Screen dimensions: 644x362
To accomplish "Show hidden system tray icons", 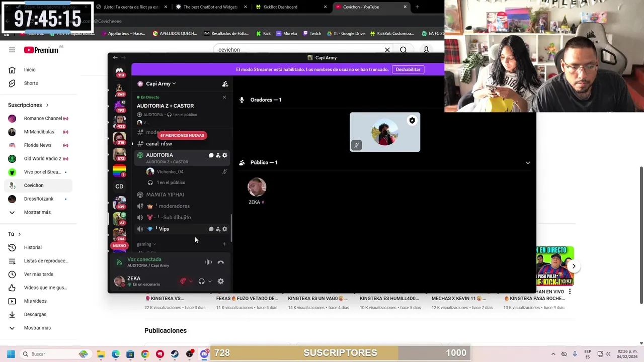I will pyautogui.click(x=553, y=354).
